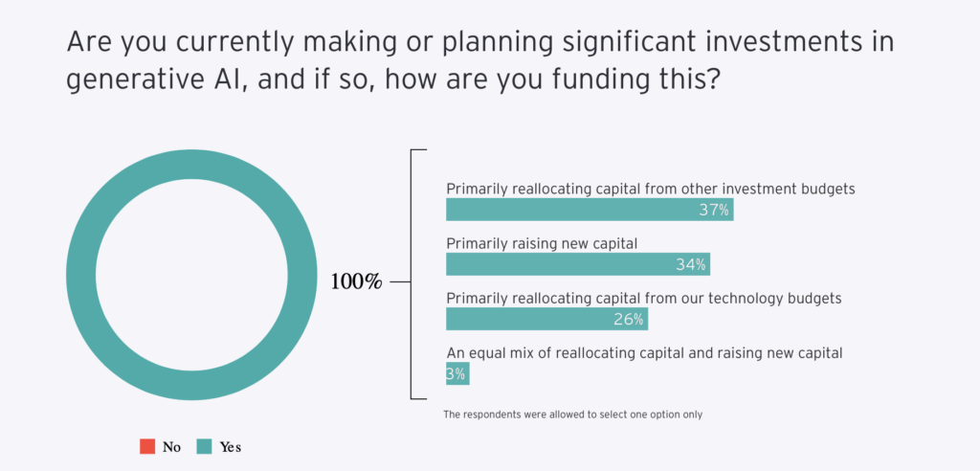The image size is (980, 471).
Task: Click the 26% value label
Action: (628, 320)
